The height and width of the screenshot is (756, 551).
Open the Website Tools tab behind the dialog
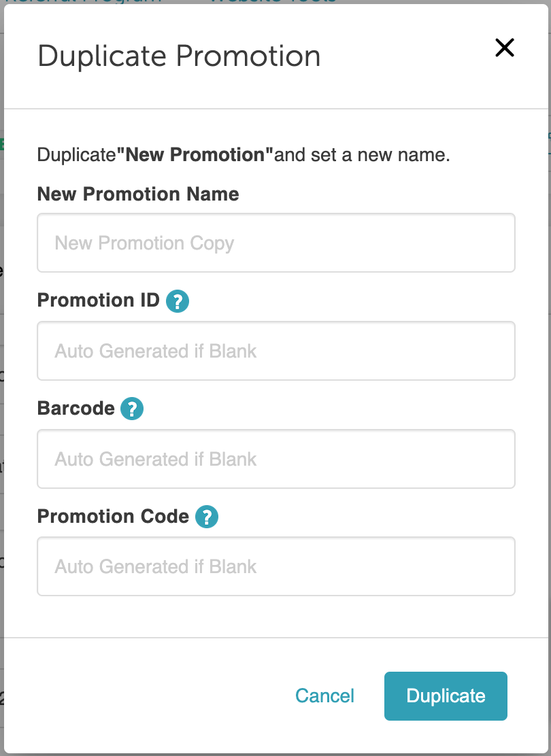272,2
